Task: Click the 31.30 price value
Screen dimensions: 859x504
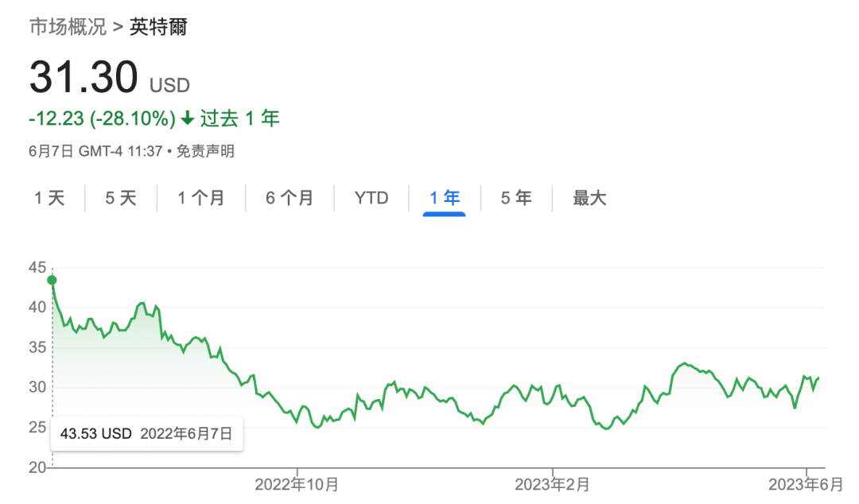Action: coord(84,76)
